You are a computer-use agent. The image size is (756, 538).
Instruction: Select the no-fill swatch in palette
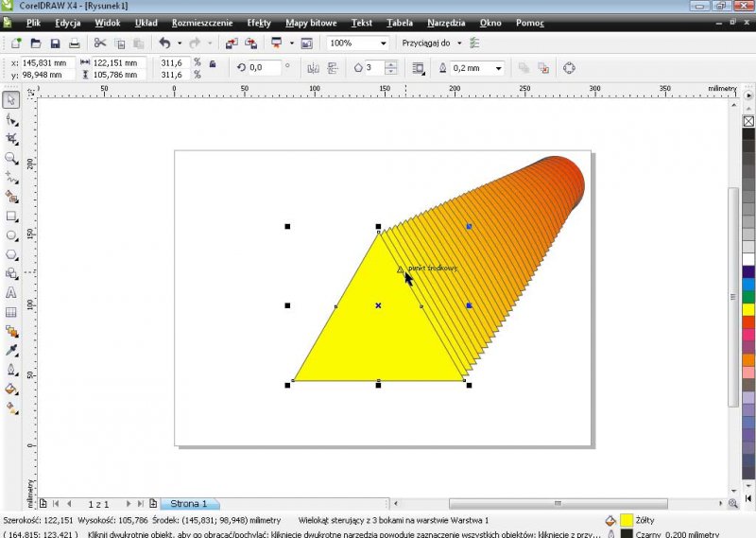(x=748, y=121)
